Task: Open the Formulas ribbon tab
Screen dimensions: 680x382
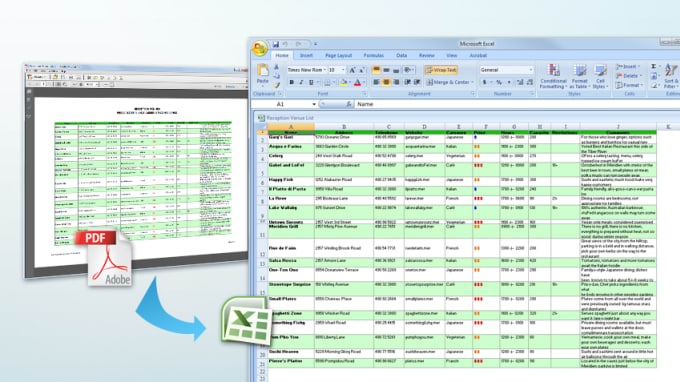Action: (x=373, y=56)
